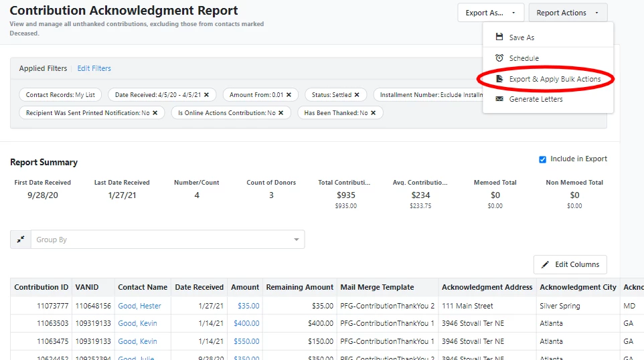Remove Is Online Actions Contribution filter
This screenshot has height=360, width=644.
click(281, 113)
